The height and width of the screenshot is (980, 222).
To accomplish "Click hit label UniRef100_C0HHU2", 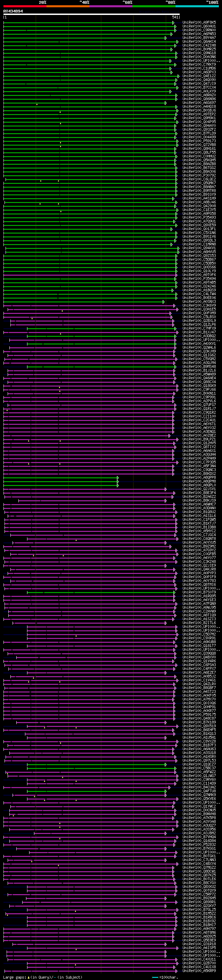I will tap(199, 156).
